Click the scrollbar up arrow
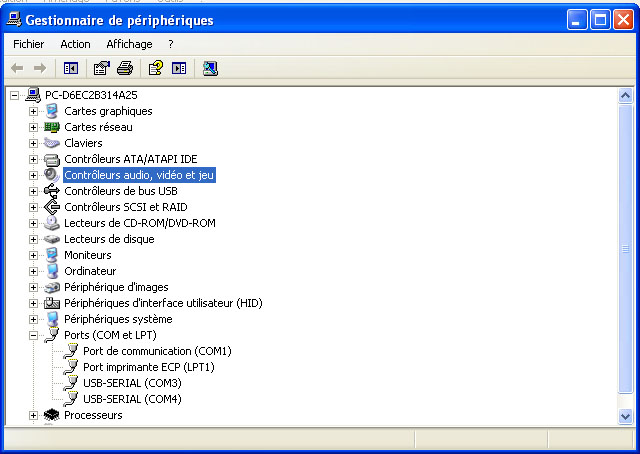This screenshot has width=640, height=454. coord(625,96)
